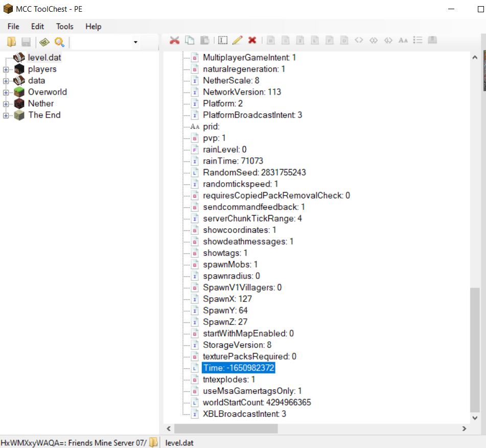The width and height of the screenshot is (486, 448).
Task: Expand the Overworld tree node
Action: click(6, 92)
